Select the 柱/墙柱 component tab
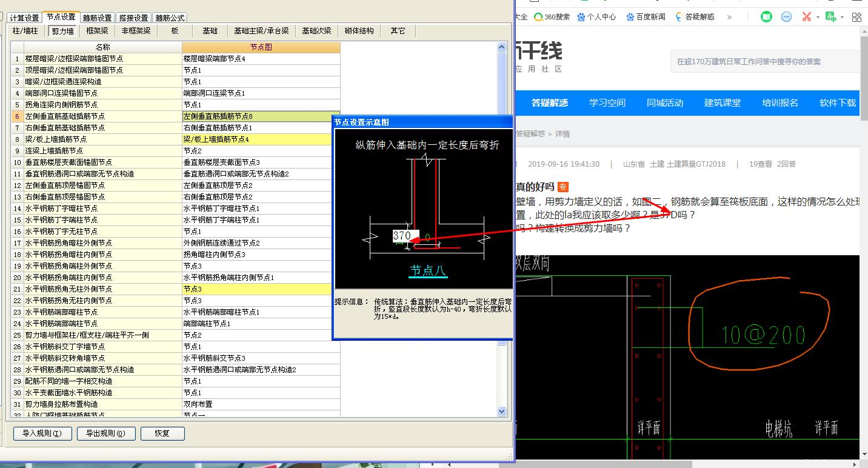Viewport: 868px width, 468px height. (25, 31)
